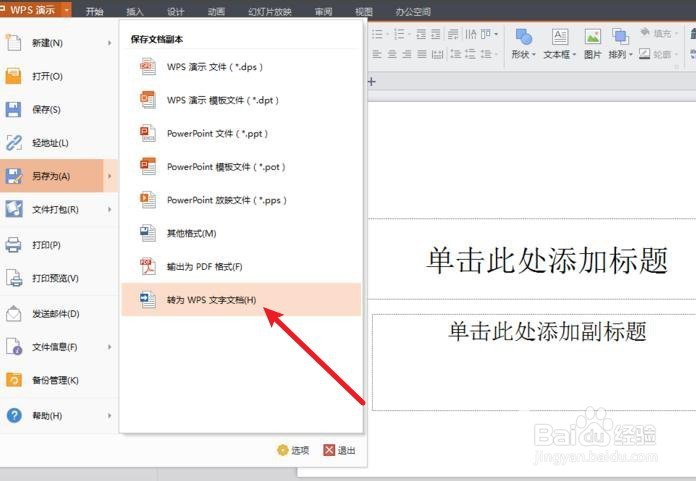The height and width of the screenshot is (481, 696).
Task: Click the Shapes (形状) icon in the ribbon
Action: click(523, 37)
